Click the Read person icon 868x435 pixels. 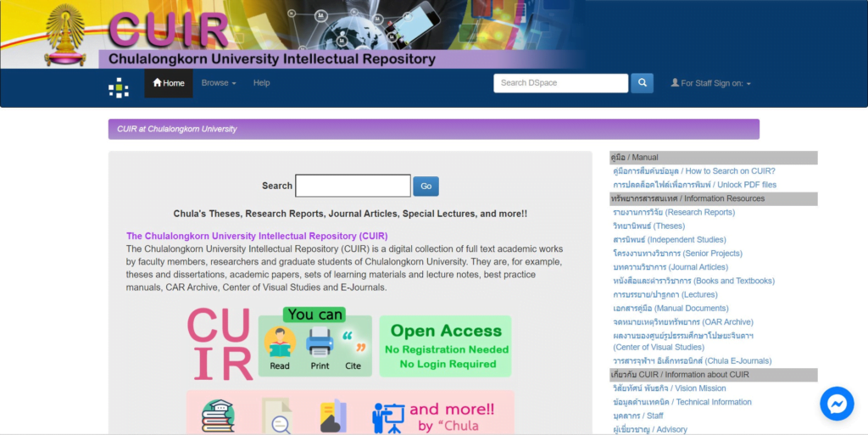280,343
